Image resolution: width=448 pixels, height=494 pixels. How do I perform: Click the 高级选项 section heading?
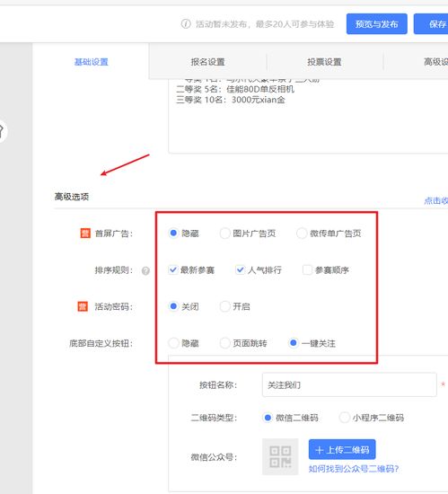tap(72, 197)
